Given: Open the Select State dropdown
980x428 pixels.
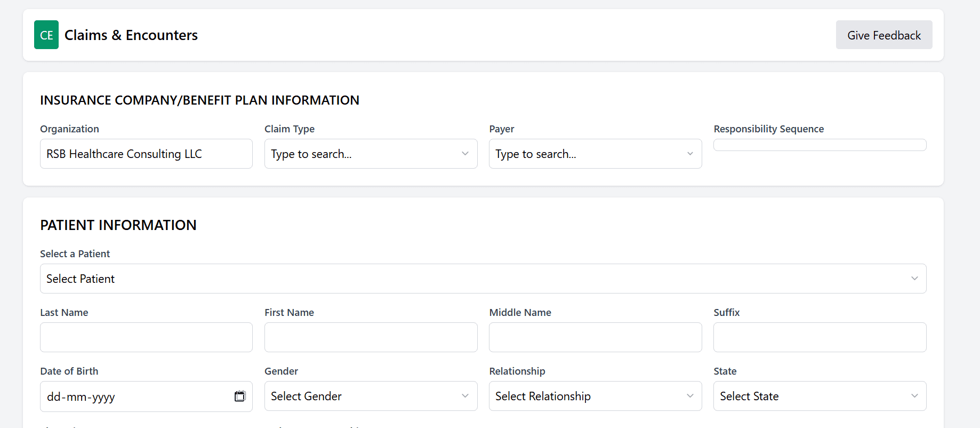Looking at the screenshot, I should click(820, 396).
